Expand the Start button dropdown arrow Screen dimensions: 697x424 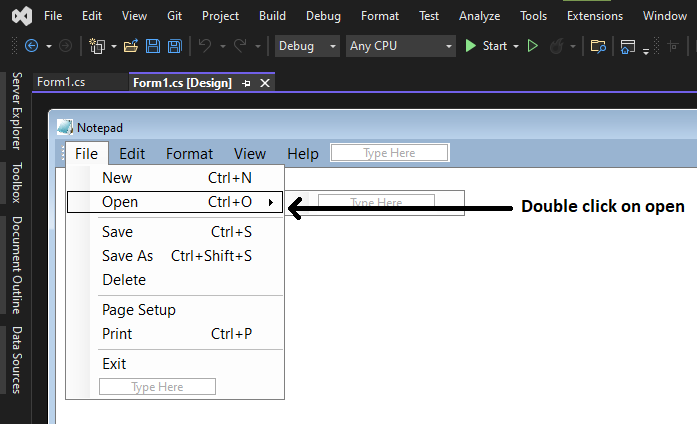[x=516, y=46]
